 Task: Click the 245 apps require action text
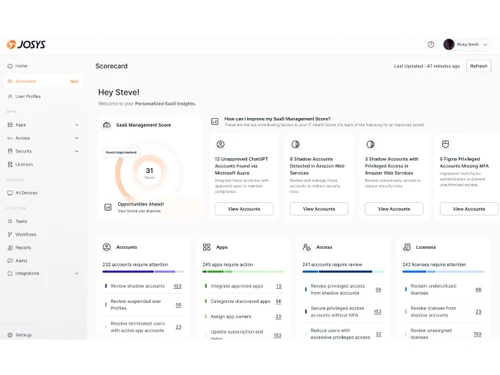(228, 264)
